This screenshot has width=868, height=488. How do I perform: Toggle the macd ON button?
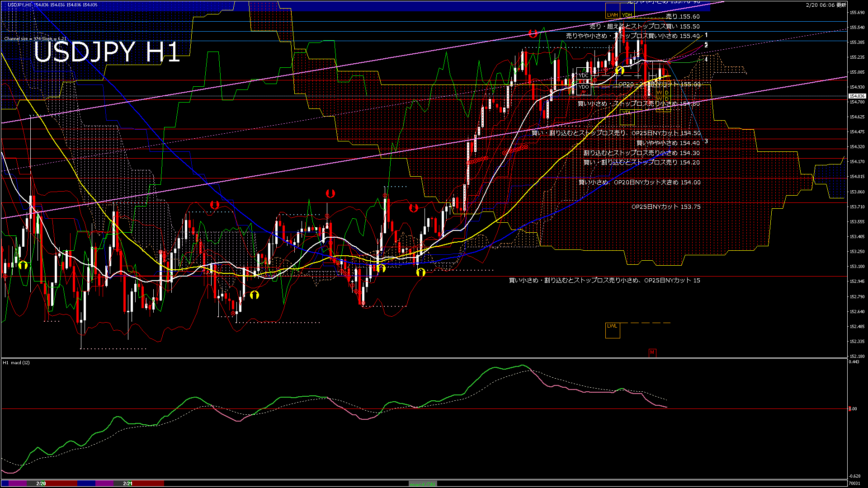tap(423, 484)
